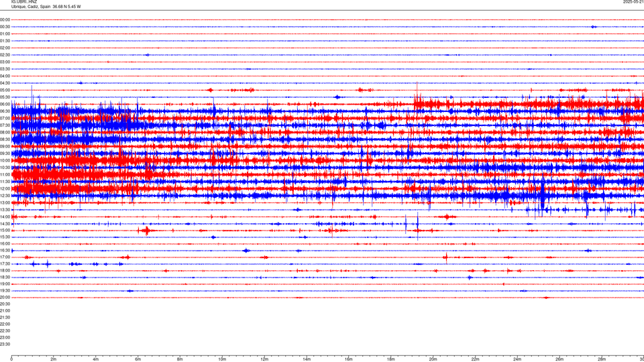Pick the '14:30' trace label

[x=5, y=224]
